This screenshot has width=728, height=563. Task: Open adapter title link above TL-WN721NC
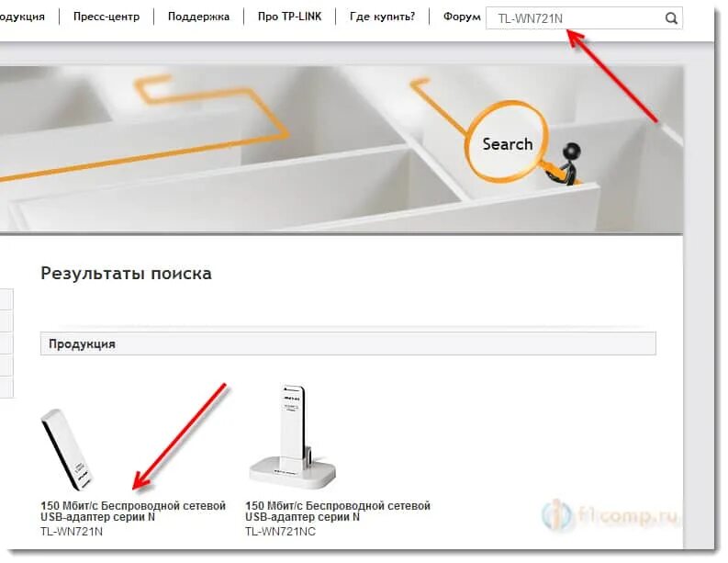pos(338,511)
